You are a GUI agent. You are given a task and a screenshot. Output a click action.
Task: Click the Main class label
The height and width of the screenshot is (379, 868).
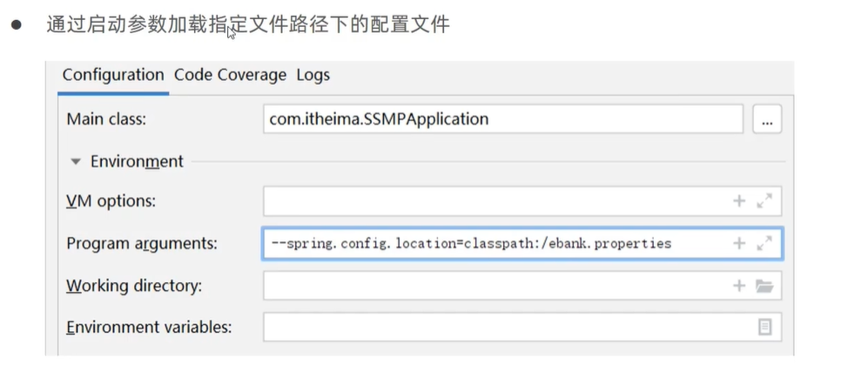pos(106,119)
